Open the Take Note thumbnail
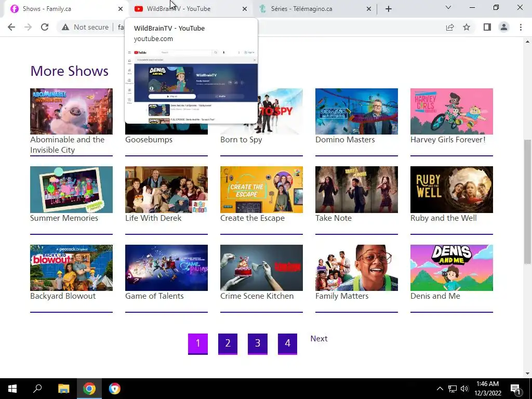The width and height of the screenshot is (532, 399). (x=356, y=190)
